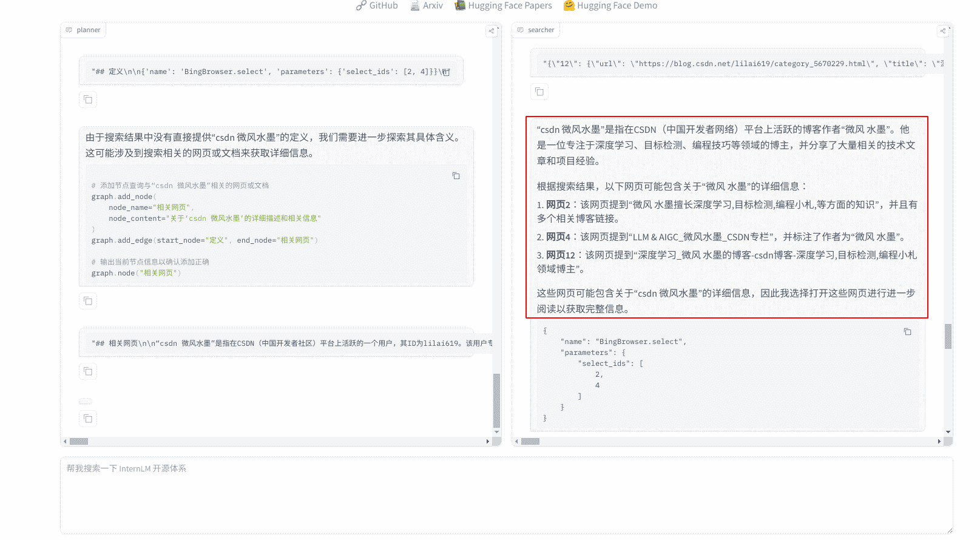
Task: Click the share icon in searcher panel
Action: (943, 30)
